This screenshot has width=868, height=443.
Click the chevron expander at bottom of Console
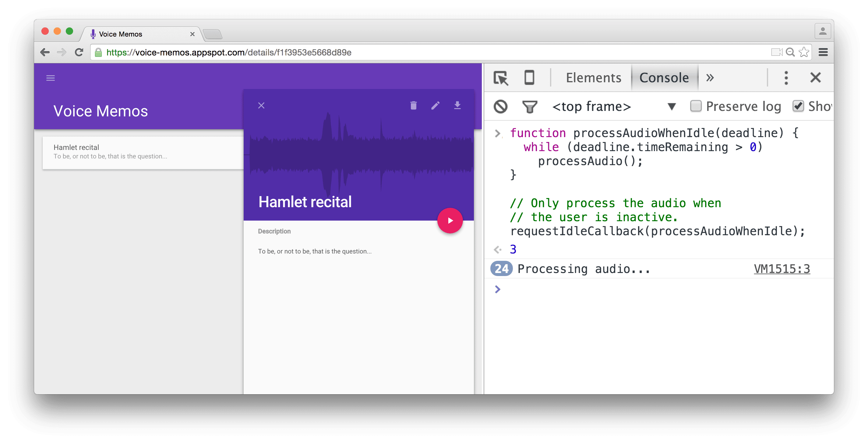[498, 289]
